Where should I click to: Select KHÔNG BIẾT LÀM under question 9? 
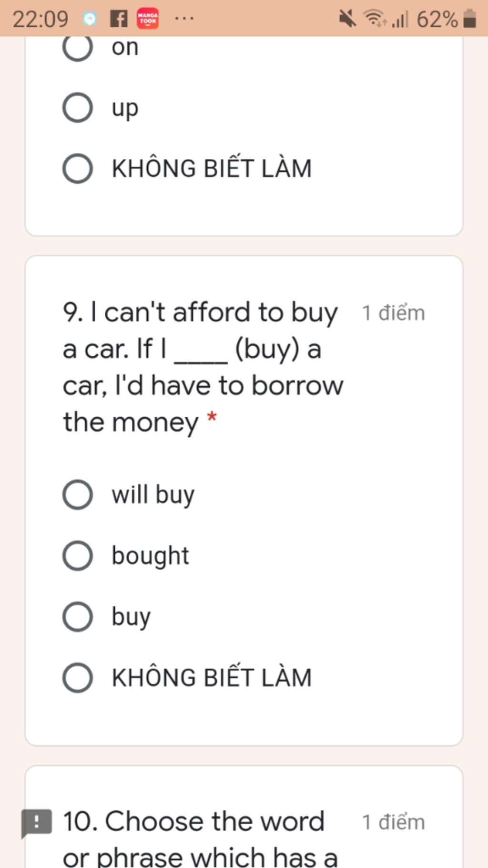point(78,678)
